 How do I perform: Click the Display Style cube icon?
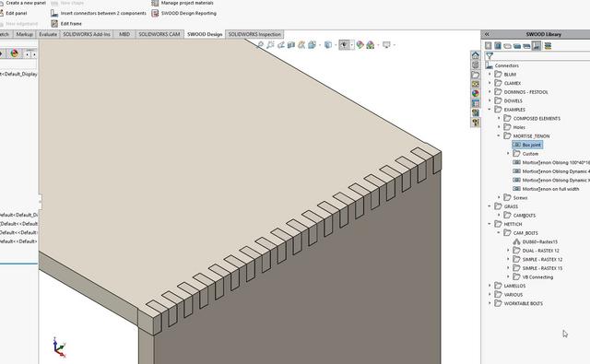(x=328, y=45)
